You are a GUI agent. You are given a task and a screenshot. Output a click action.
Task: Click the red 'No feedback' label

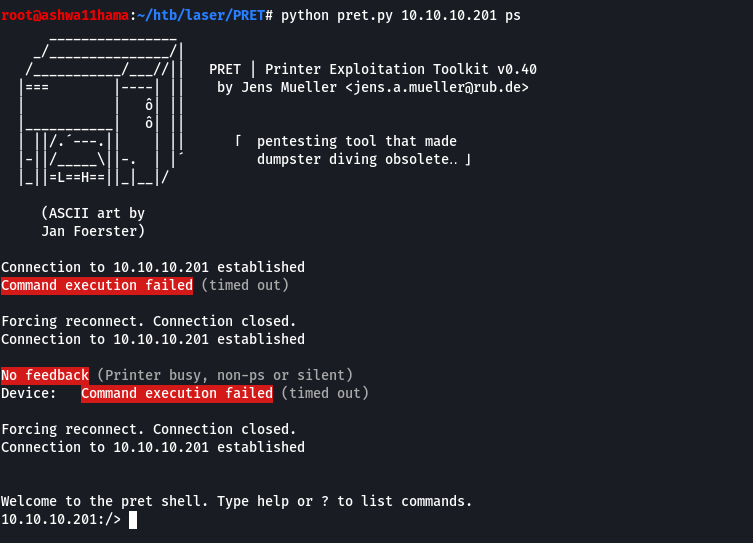pyautogui.click(x=45, y=375)
